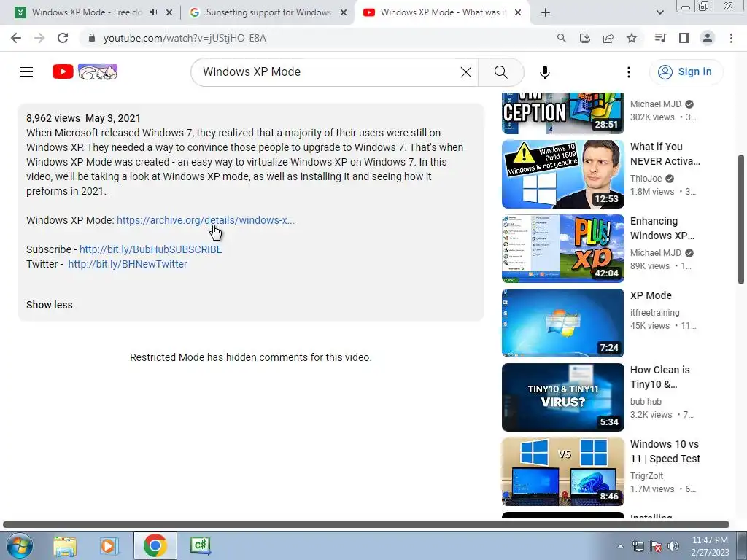Screen dimensions: 747x560
Task: Open the media control icon in Chrome toolbar
Action: (x=660, y=38)
